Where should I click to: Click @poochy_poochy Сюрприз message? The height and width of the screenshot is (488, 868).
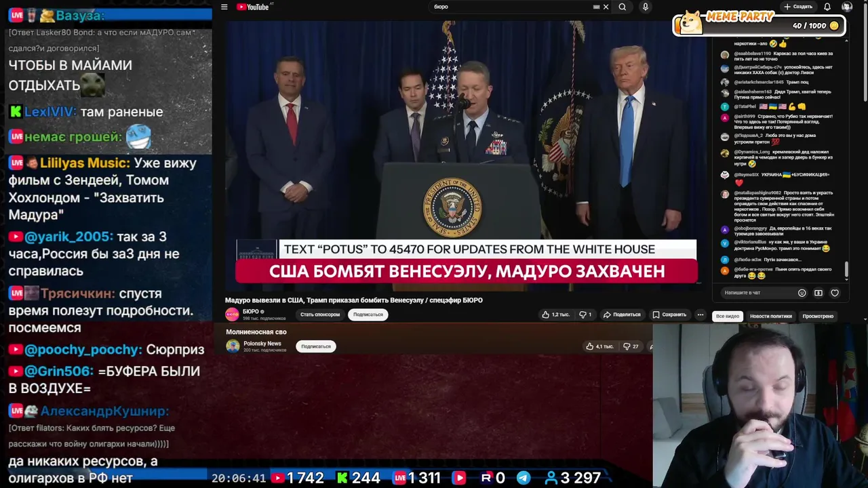coord(106,350)
